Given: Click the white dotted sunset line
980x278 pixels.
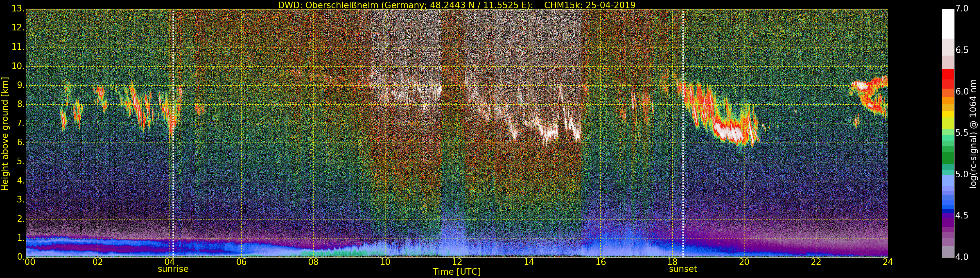Looking at the screenshot, I should tap(683, 133).
